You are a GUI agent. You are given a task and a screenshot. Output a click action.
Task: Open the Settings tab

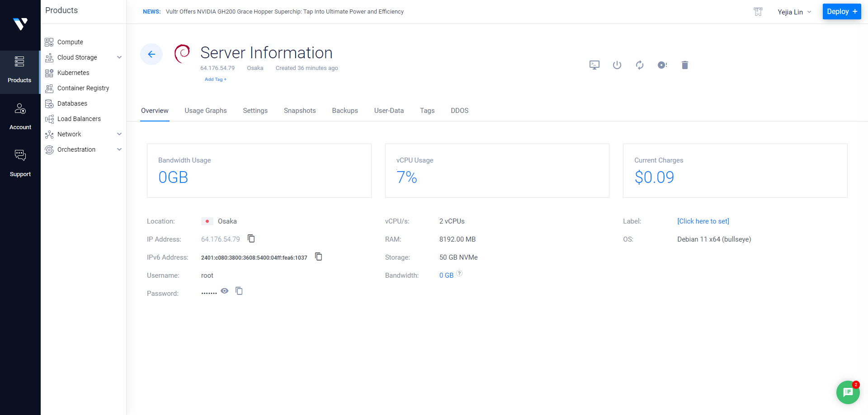coord(255,111)
